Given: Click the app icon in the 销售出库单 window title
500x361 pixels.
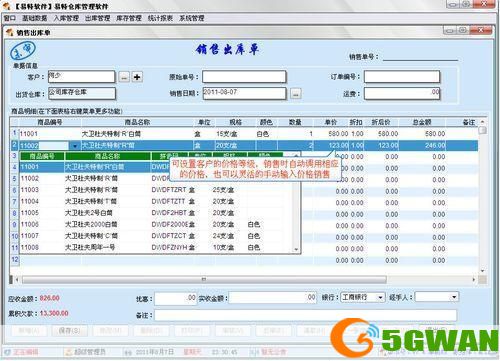Looking at the screenshot, I should 10,32.
